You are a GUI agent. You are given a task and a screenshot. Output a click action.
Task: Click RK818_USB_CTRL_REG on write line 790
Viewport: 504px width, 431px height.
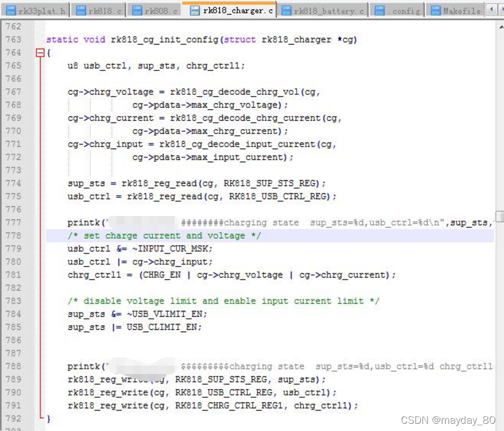[x=223, y=393]
